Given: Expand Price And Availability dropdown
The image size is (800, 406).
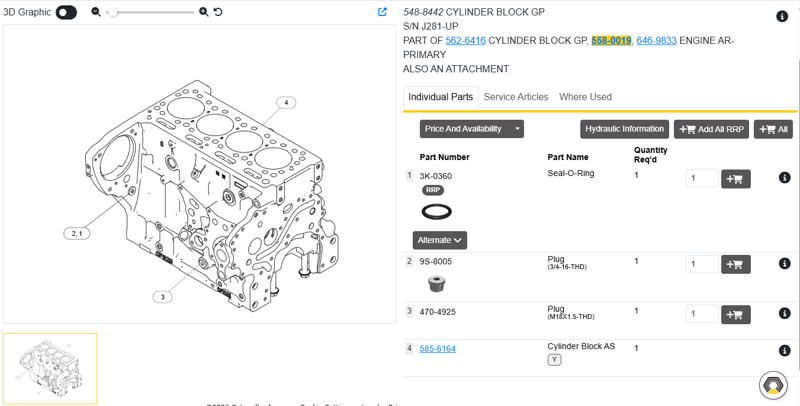Looking at the screenshot, I should point(471,129).
